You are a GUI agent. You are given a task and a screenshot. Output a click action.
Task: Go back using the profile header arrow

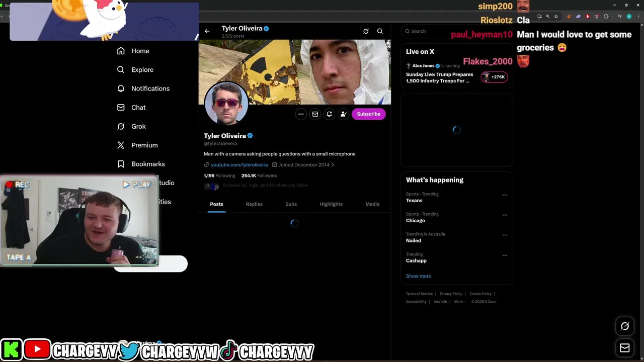[207, 31]
